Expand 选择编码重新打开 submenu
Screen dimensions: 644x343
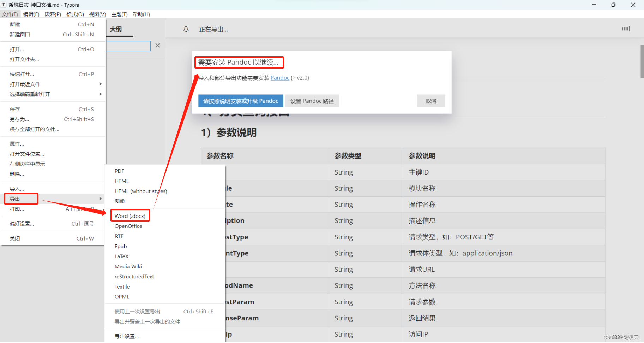coord(53,94)
